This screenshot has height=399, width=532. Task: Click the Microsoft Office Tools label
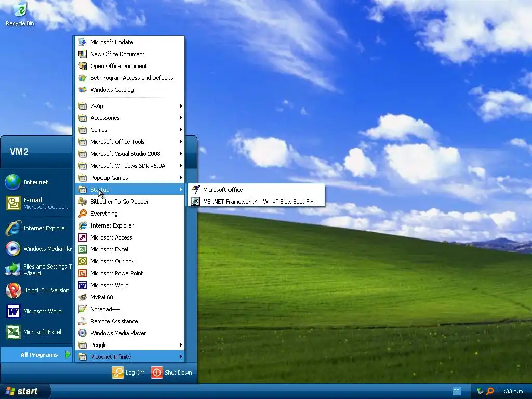pos(117,142)
